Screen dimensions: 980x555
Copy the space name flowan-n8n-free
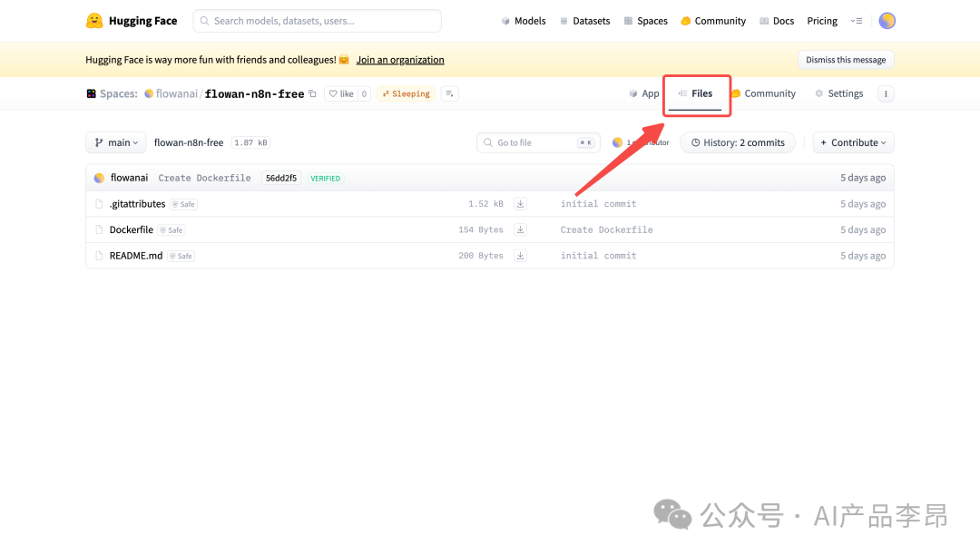(312, 93)
